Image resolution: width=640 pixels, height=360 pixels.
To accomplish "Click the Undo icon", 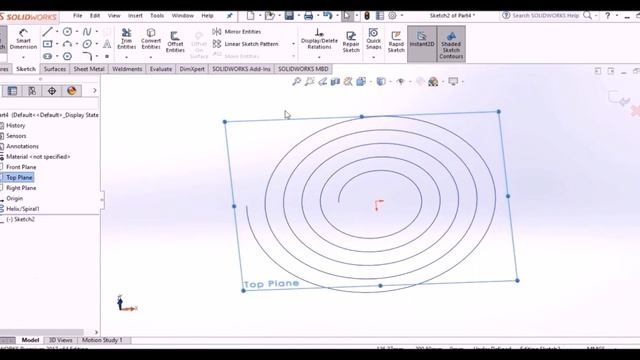I will (327, 16).
